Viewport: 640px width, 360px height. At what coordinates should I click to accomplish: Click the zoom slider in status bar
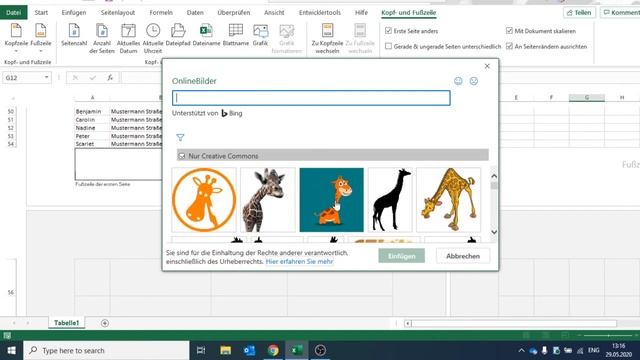(608, 335)
